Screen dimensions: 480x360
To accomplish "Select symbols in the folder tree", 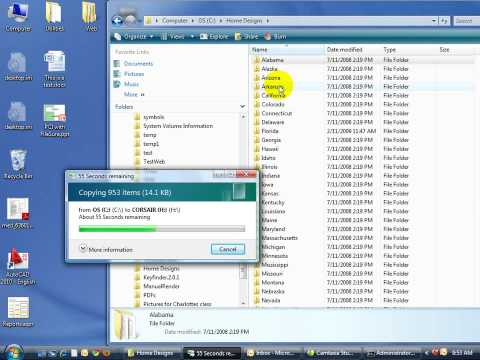I will coord(154,117).
